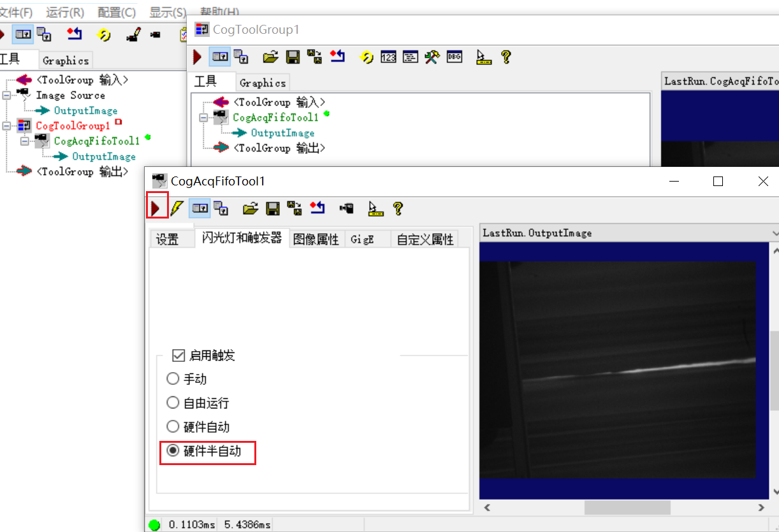Click the yellow loop-run icon in CogToolGroup1
This screenshot has height=532, width=779.
(367, 57)
